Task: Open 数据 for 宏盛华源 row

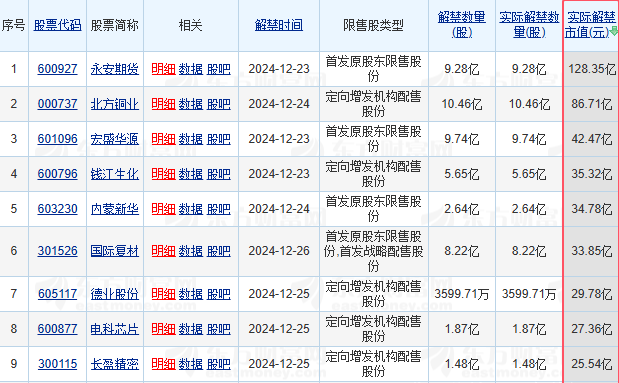Action: click(x=191, y=139)
